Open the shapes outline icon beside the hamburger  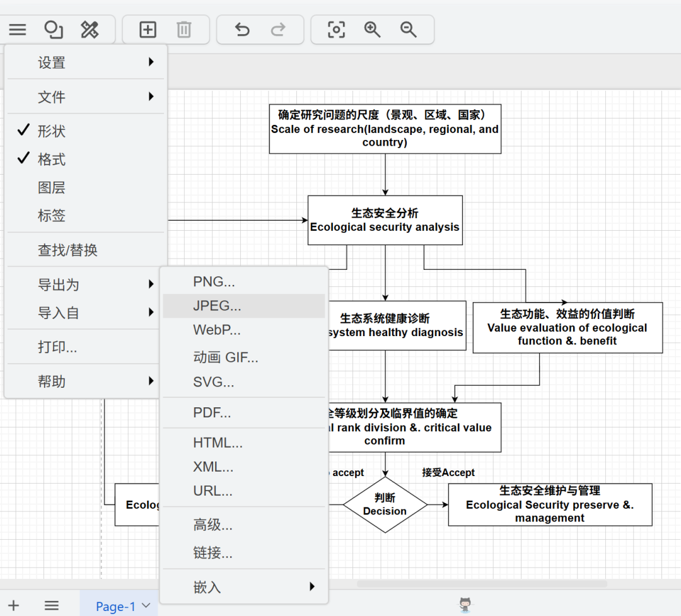pos(53,29)
